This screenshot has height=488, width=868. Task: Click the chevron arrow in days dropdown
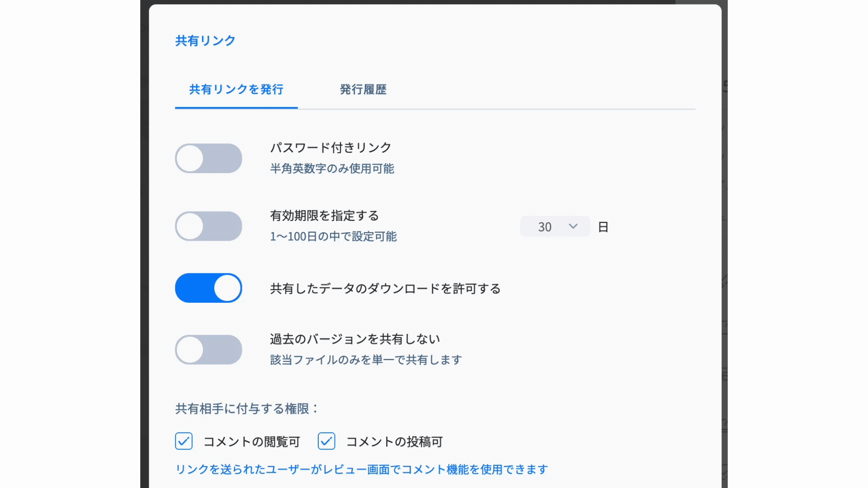(x=573, y=226)
